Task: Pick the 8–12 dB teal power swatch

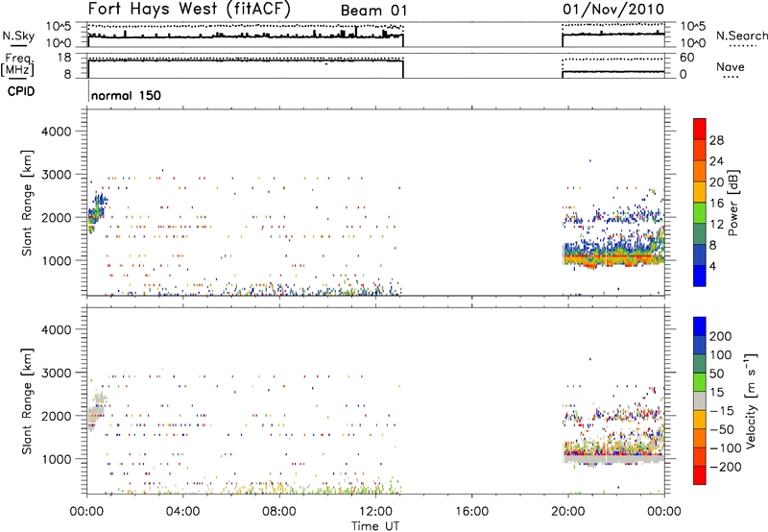Action: tap(700, 234)
